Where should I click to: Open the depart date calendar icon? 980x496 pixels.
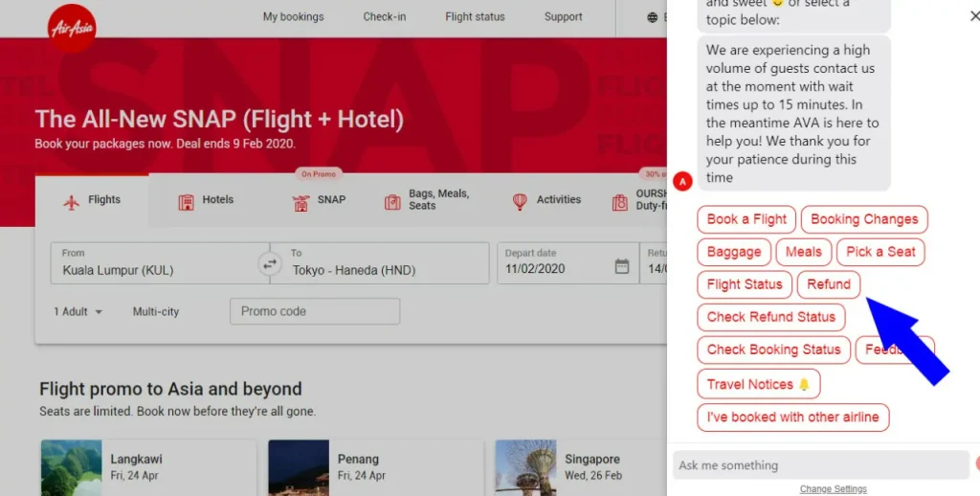[x=622, y=266]
